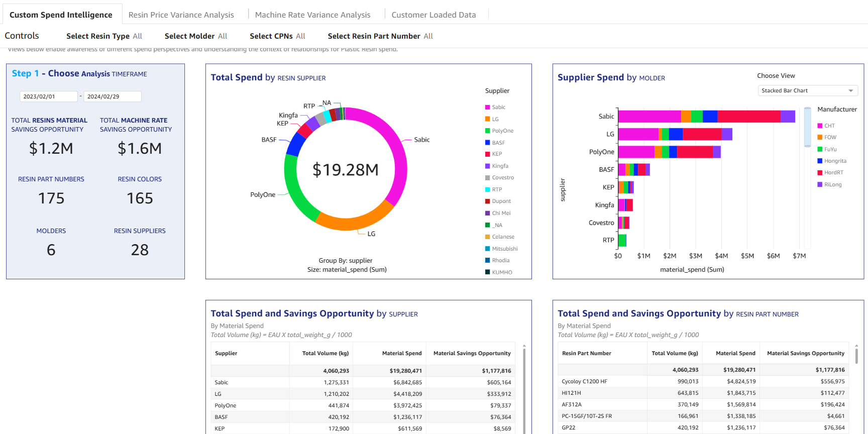Image resolution: width=868 pixels, height=434 pixels.
Task: Open the Choose View chart type dropdown
Action: pos(807,91)
